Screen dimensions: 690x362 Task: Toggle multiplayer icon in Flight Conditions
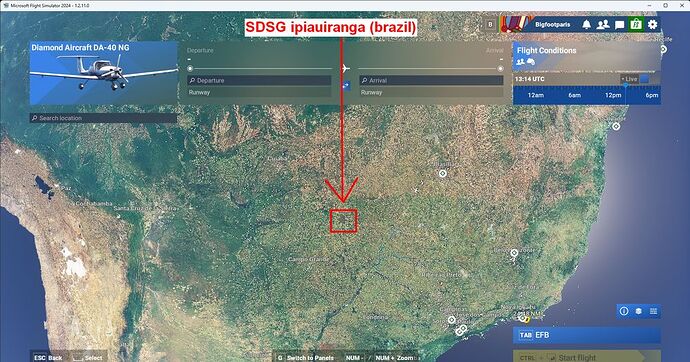(x=521, y=62)
